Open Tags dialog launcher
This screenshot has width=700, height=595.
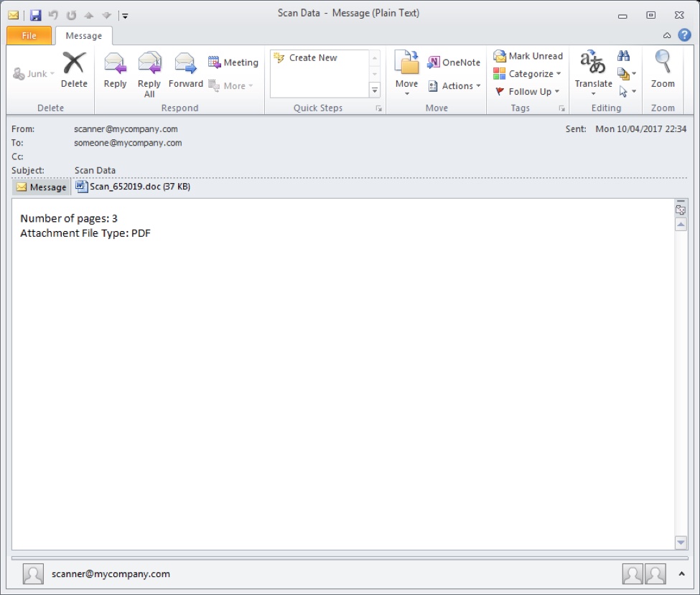pos(561,108)
